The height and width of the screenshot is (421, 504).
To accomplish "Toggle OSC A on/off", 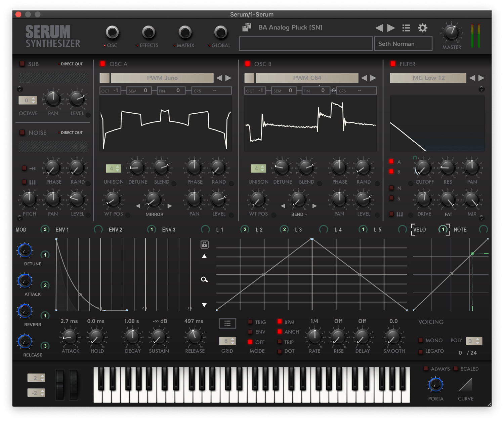I will pyautogui.click(x=103, y=64).
